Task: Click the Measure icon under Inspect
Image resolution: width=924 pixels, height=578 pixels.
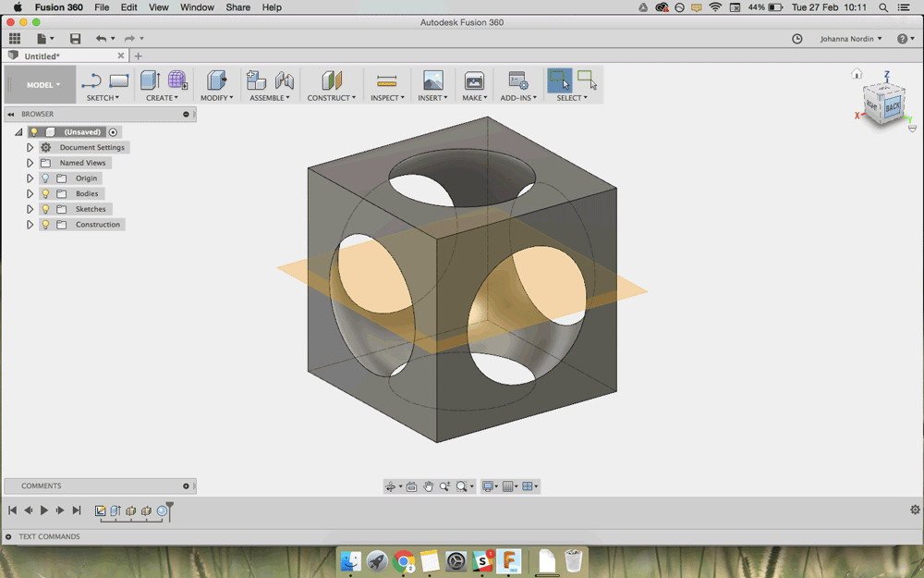Action: coord(387,81)
